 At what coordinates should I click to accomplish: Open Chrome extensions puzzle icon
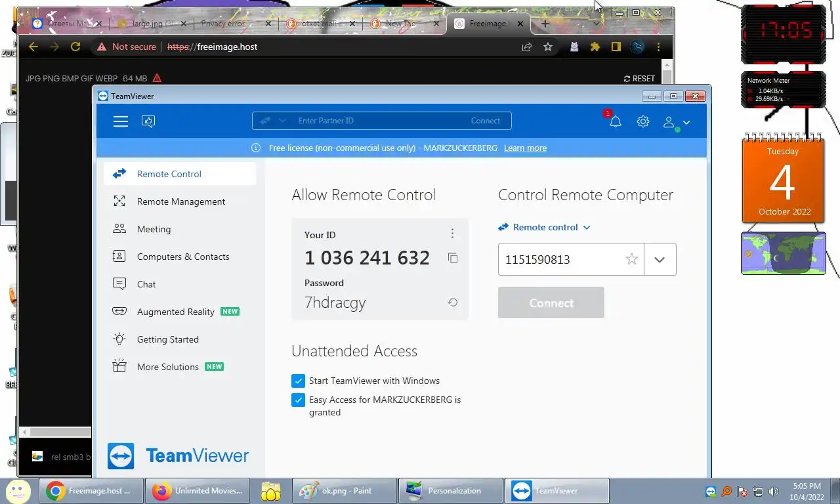(x=595, y=47)
